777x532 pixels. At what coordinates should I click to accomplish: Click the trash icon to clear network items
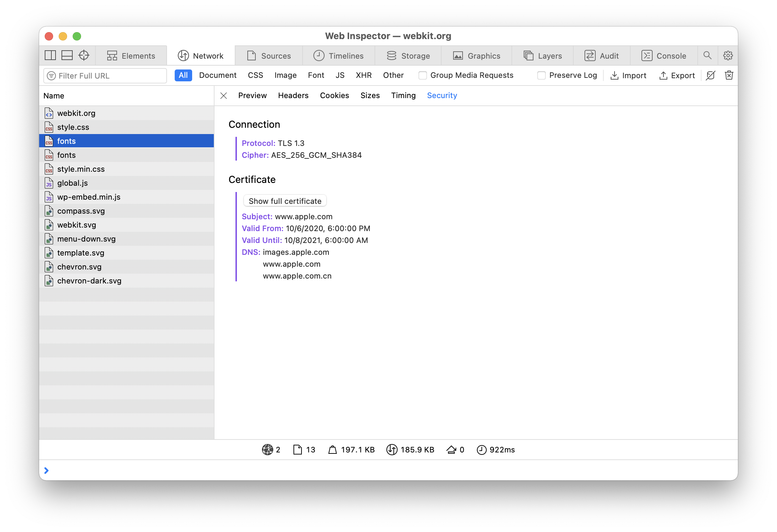coord(729,75)
